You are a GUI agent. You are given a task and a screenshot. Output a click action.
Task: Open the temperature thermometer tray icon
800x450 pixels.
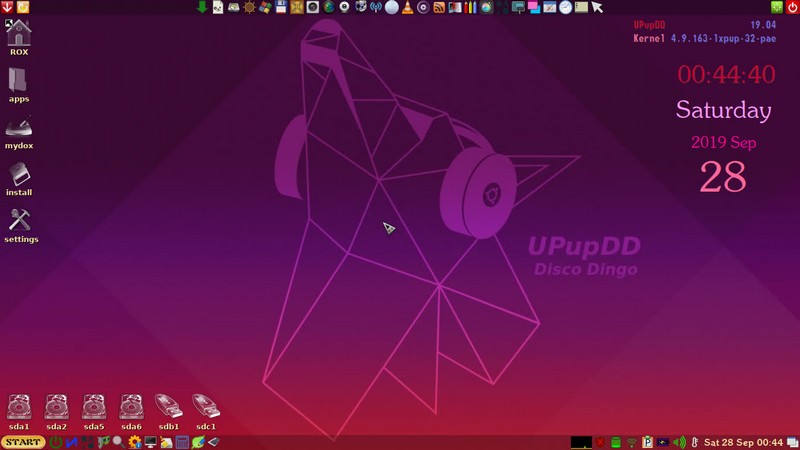[x=694, y=442]
